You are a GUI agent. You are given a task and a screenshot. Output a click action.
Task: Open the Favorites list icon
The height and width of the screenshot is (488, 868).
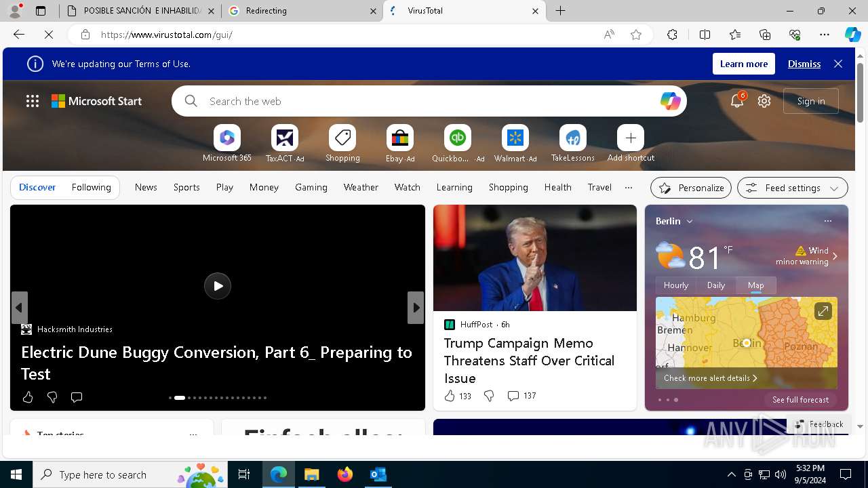[x=735, y=35]
